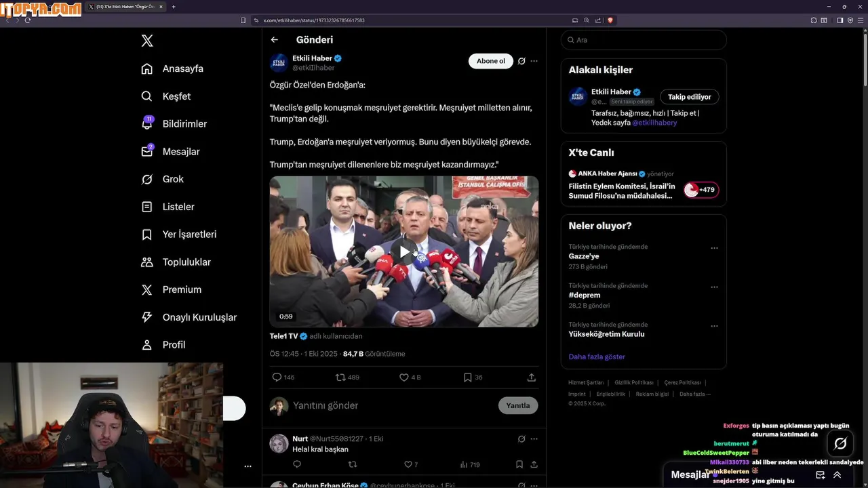Open Nurt's profile avatar
Viewport: 868px width, 488px height.
279,444
